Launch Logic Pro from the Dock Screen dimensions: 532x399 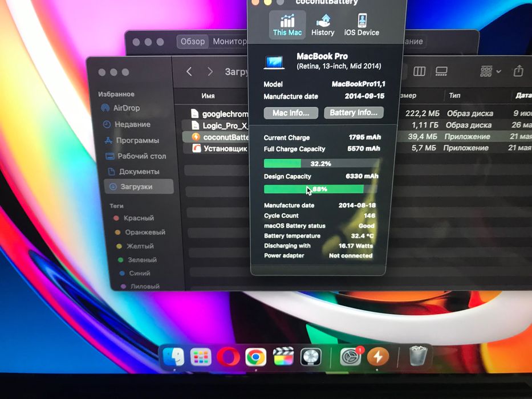310,357
